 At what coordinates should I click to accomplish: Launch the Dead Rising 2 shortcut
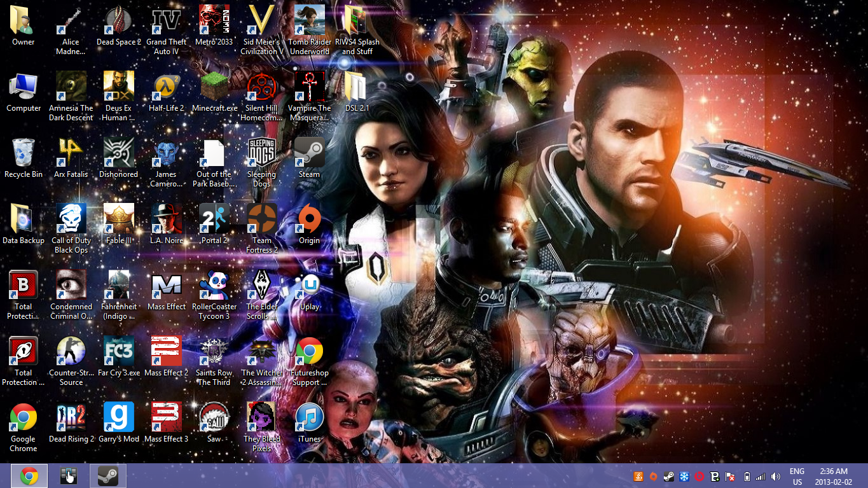71,424
